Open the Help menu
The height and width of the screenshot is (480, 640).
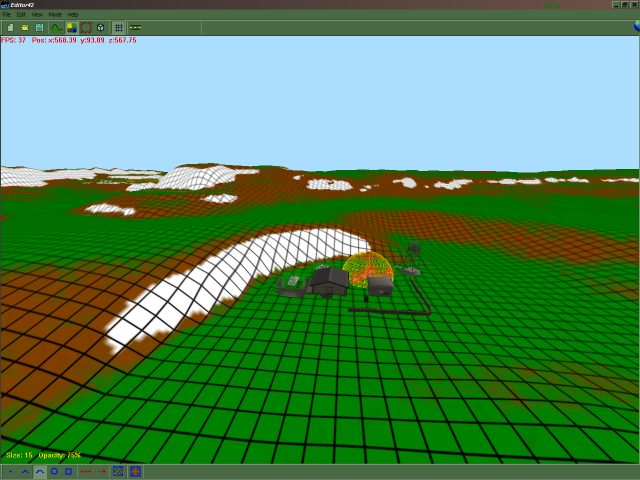(73, 14)
